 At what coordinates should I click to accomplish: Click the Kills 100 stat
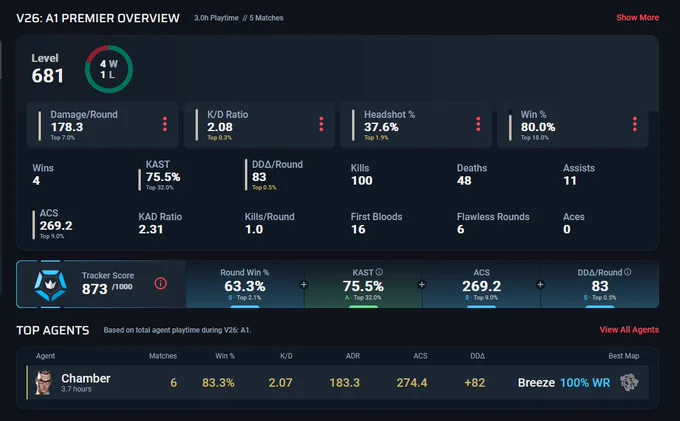[x=362, y=175]
